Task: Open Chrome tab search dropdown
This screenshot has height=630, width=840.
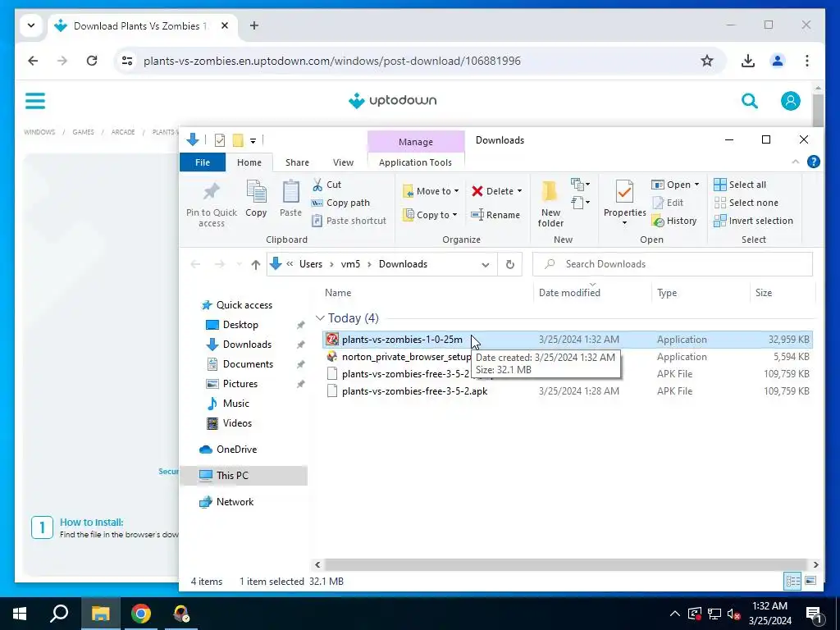Action: [x=31, y=25]
